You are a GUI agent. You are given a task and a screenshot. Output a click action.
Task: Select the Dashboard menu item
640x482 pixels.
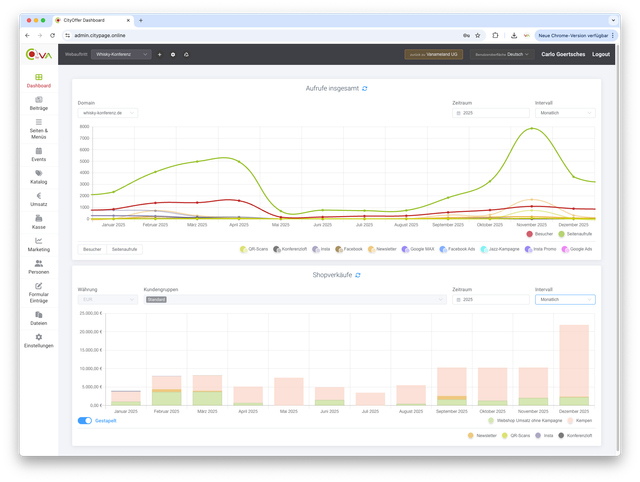[x=38, y=80]
